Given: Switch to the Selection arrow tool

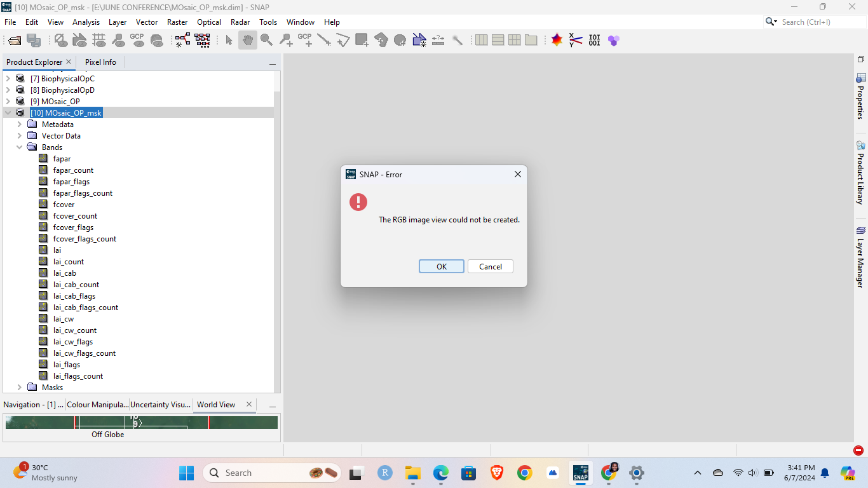Looking at the screenshot, I should 228,39.
